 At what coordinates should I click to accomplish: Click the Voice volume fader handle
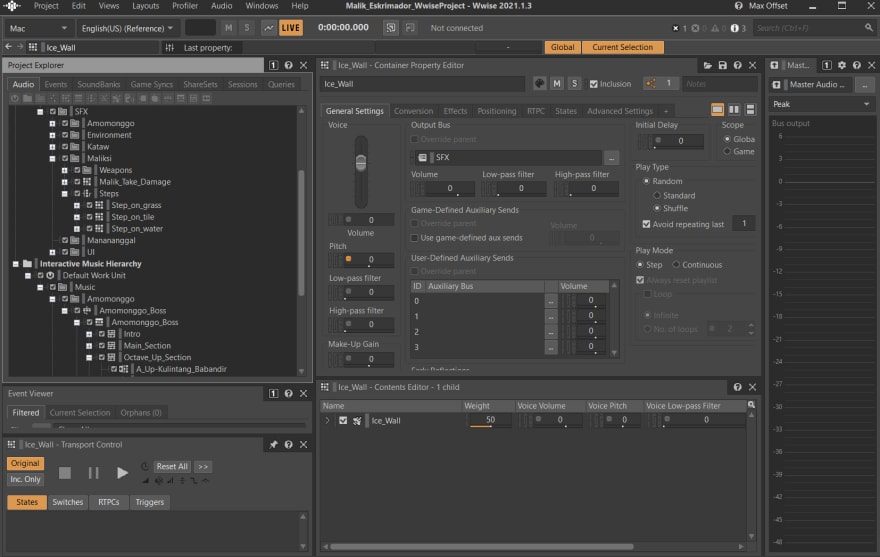coord(361,163)
